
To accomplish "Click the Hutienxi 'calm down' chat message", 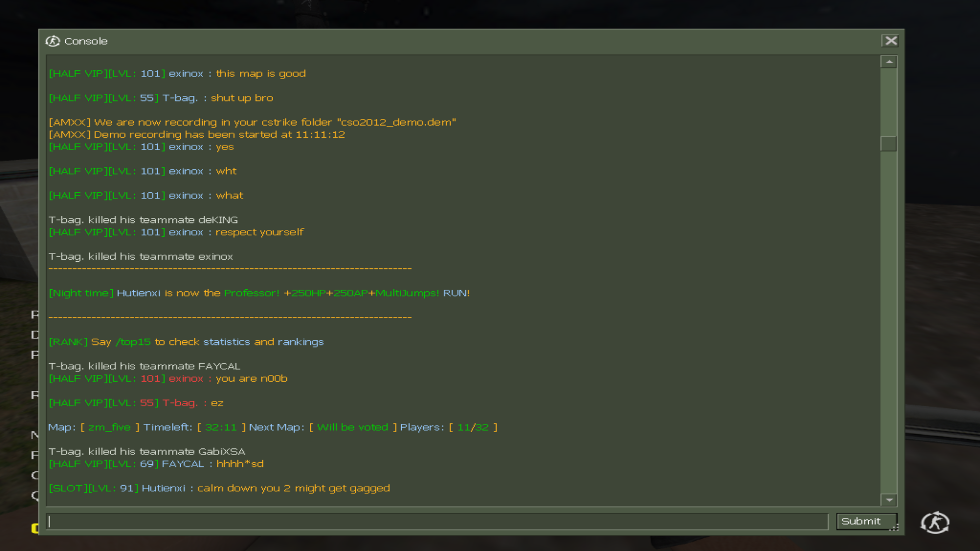I will point(219,488).
